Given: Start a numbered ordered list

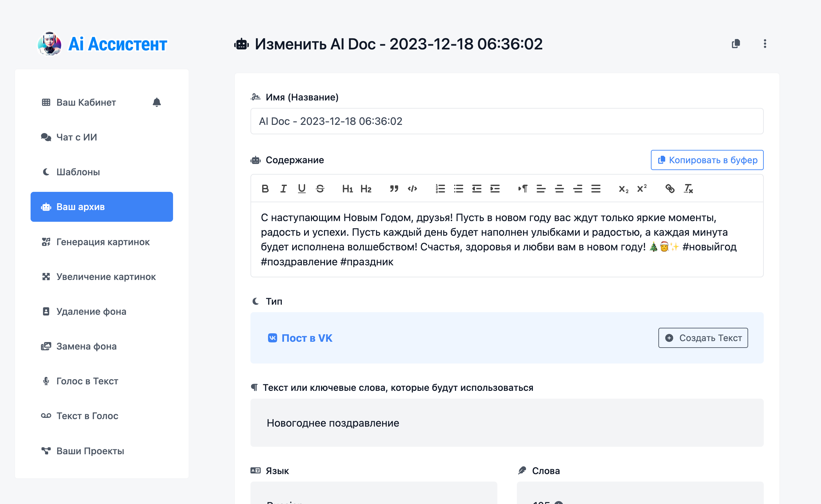Looking at the screenshot, I should (x=440, y=189).
